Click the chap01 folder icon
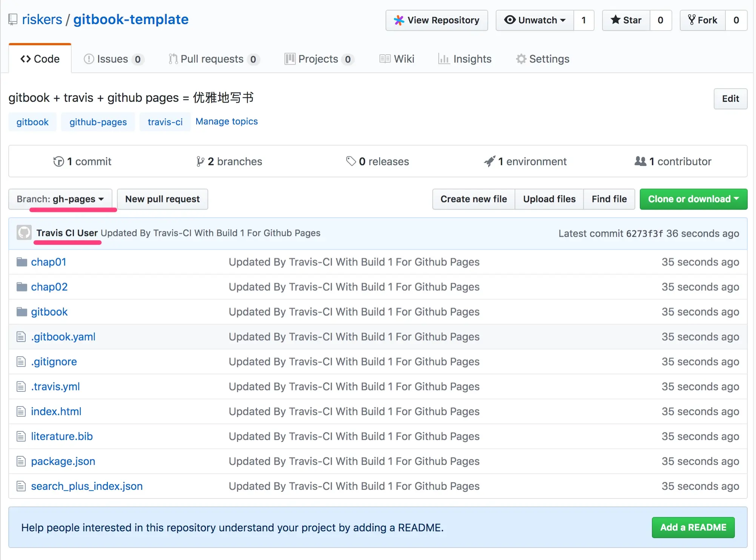The width and height of the screenshot is (756, 560). pyautogui.click(x=22, y=262)
